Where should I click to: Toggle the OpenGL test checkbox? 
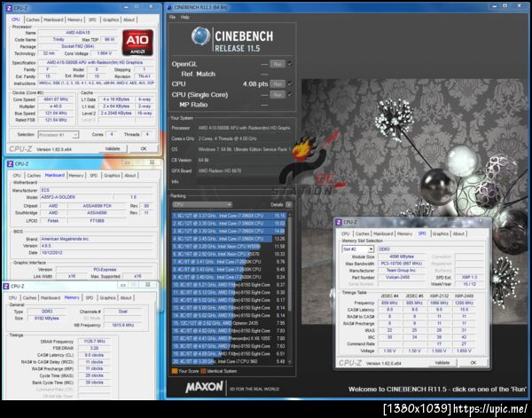[290, 64]
